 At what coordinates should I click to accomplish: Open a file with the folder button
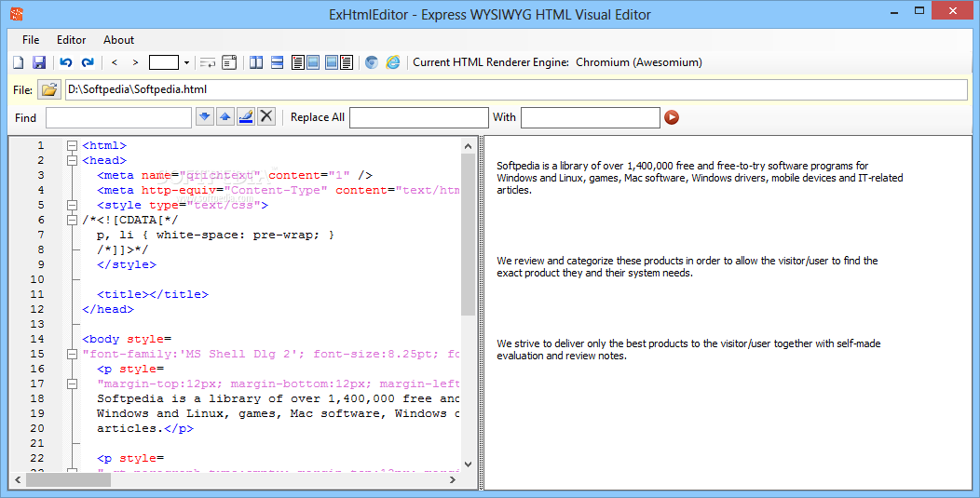[x=48, y=89]
